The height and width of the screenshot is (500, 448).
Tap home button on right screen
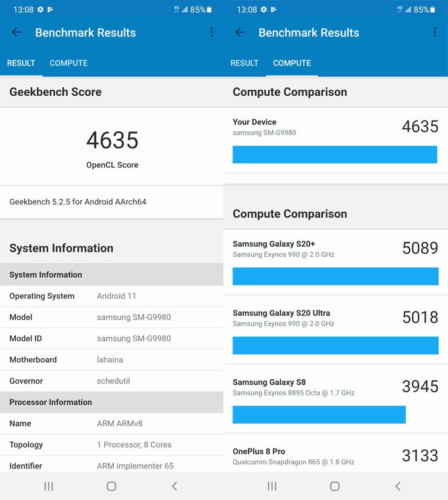[335, 486]
